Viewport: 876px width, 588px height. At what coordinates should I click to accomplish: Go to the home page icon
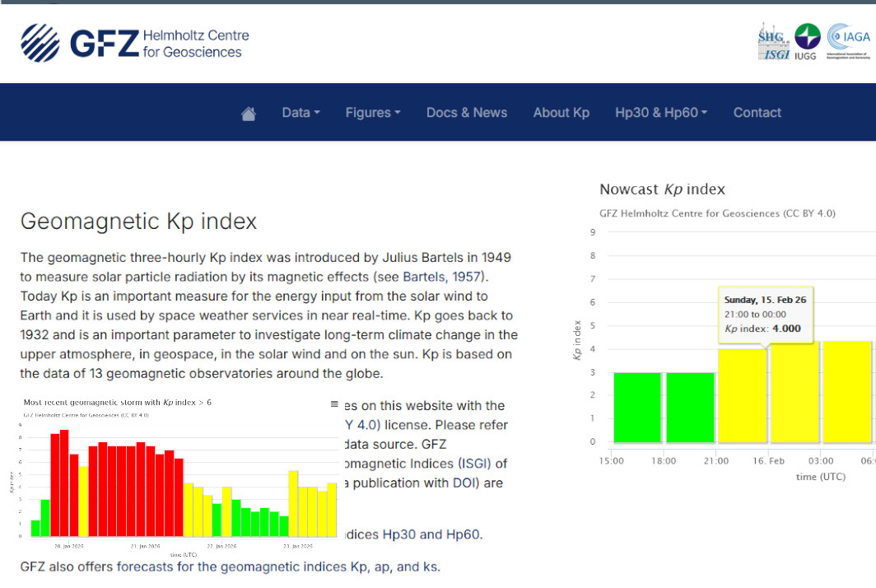click(249, 114)
